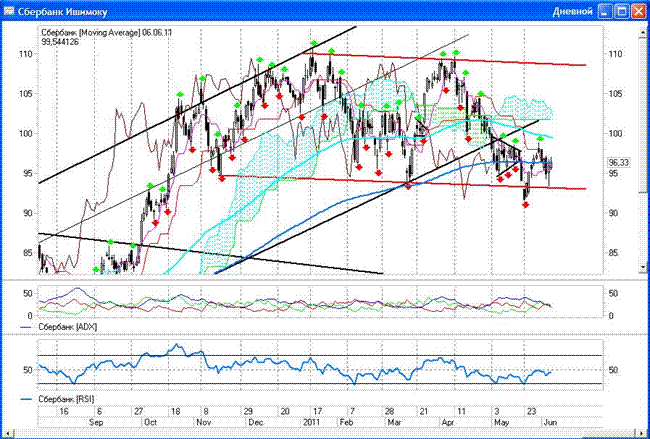Click the Jun month label on time axis
The height and width of the screenshot is (439, 650).
[x=550, y=422]
